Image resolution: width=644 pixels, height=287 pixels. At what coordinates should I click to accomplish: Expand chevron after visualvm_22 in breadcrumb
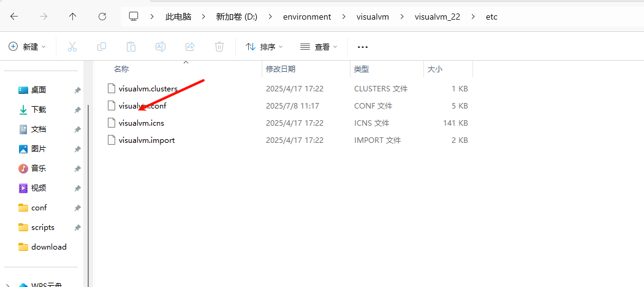click(473, 17)
